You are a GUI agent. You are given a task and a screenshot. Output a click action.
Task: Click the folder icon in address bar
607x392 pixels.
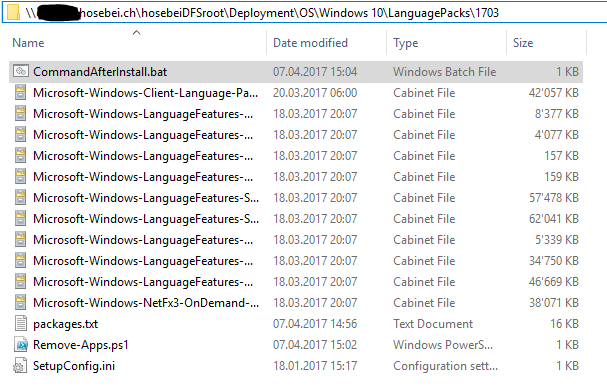coord(13,13)
